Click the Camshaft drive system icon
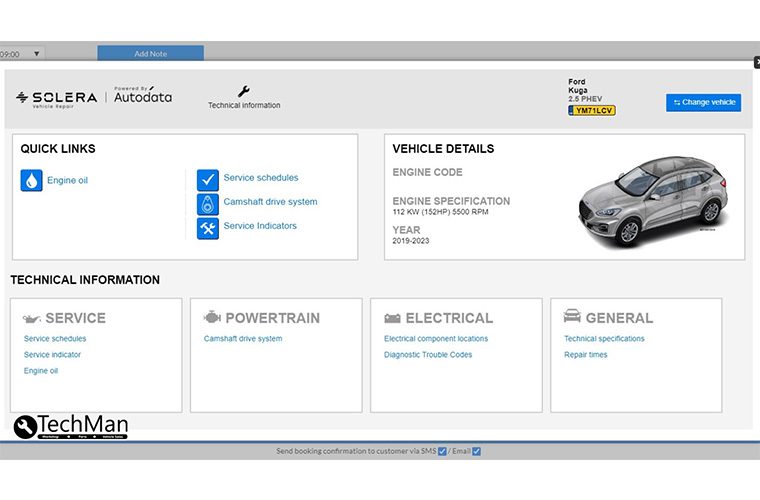Image resolution: width=760 pixels, height=500 pixels. click(208, 203)
